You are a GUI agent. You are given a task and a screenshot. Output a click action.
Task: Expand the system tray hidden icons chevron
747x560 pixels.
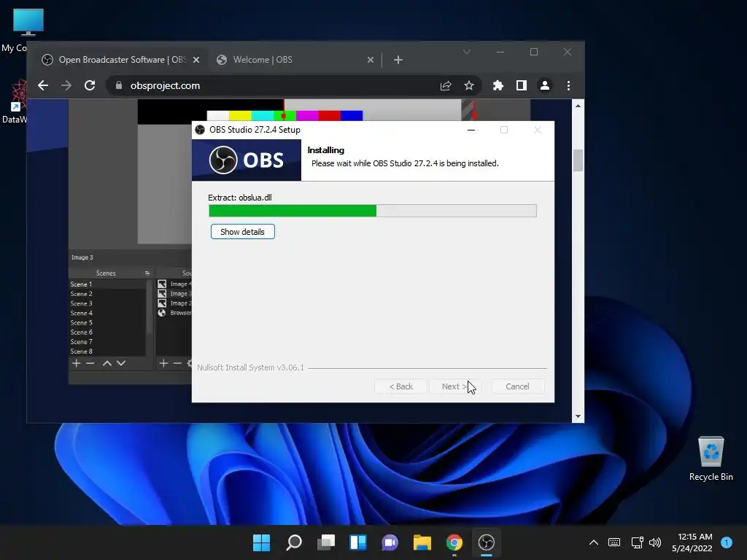(594, 542)
